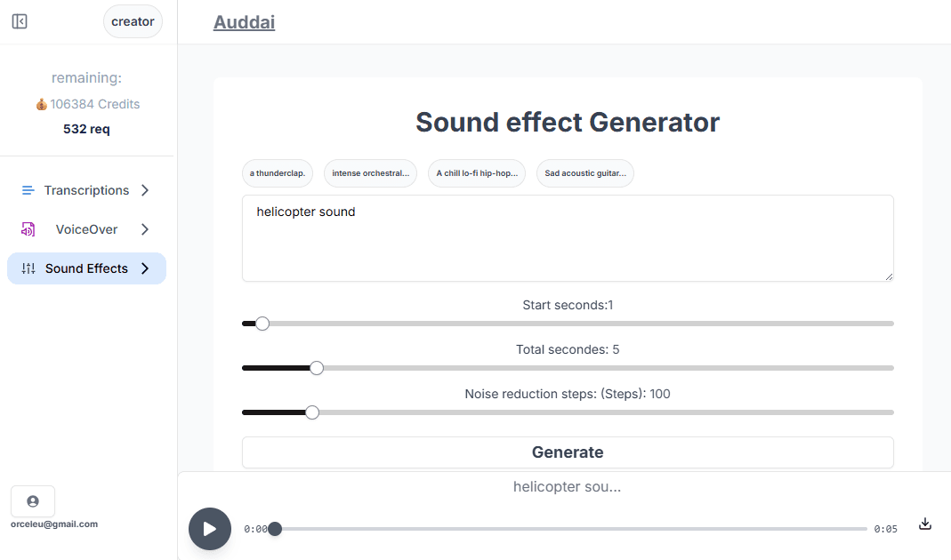This screenshot has width=951, height=560.
Task: Expand the Transcriptions section chevron
Action: pyautogui.click(x=145, y=189)
